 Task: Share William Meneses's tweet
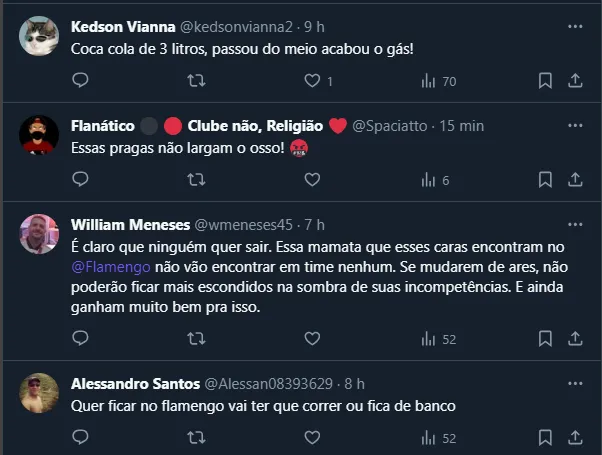[575, 339]
